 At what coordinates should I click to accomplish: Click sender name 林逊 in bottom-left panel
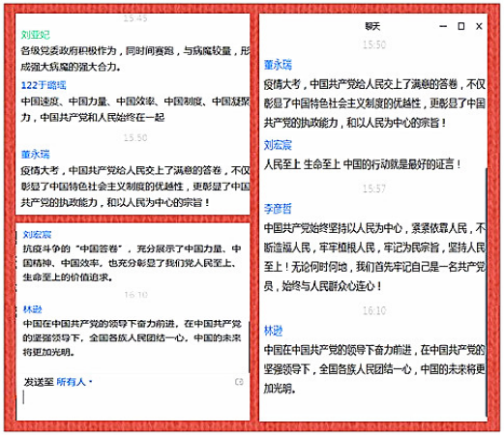33,309
